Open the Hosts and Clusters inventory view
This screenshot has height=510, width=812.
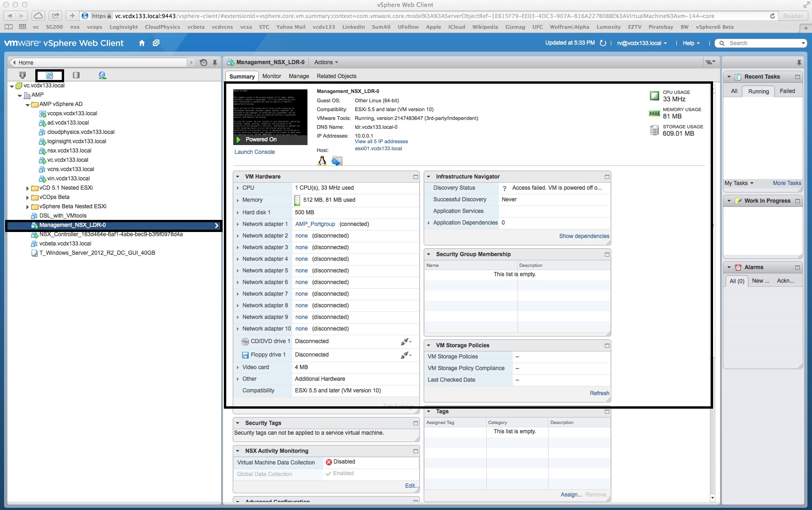22,75
